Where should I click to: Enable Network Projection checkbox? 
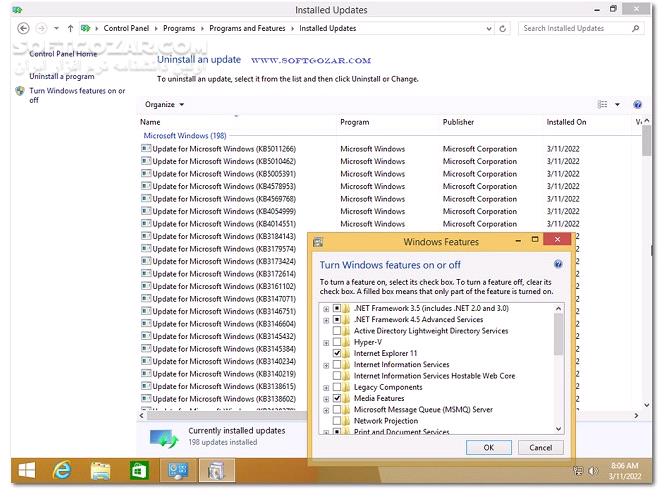(337, 421)
